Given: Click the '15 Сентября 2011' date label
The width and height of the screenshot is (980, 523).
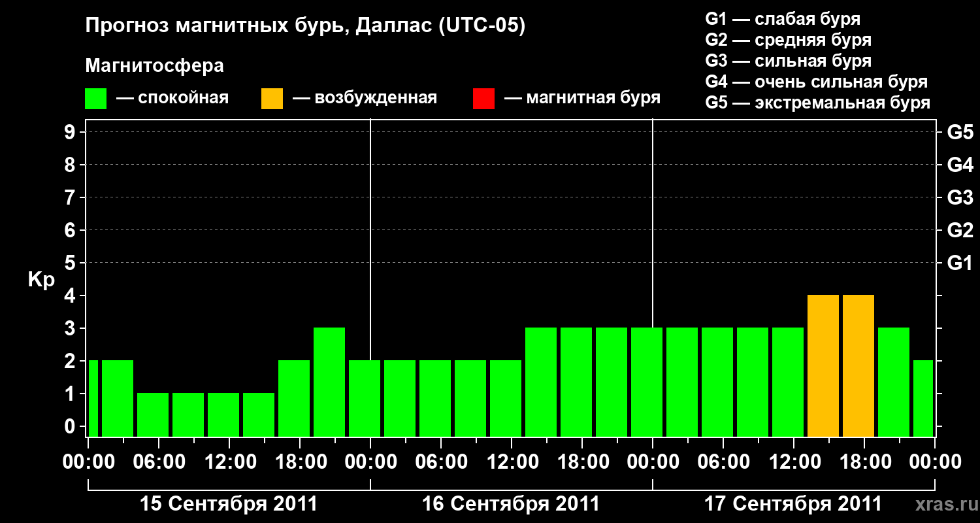Looking at the screenshot, I should pyautogui.click(x=229, y=504).
